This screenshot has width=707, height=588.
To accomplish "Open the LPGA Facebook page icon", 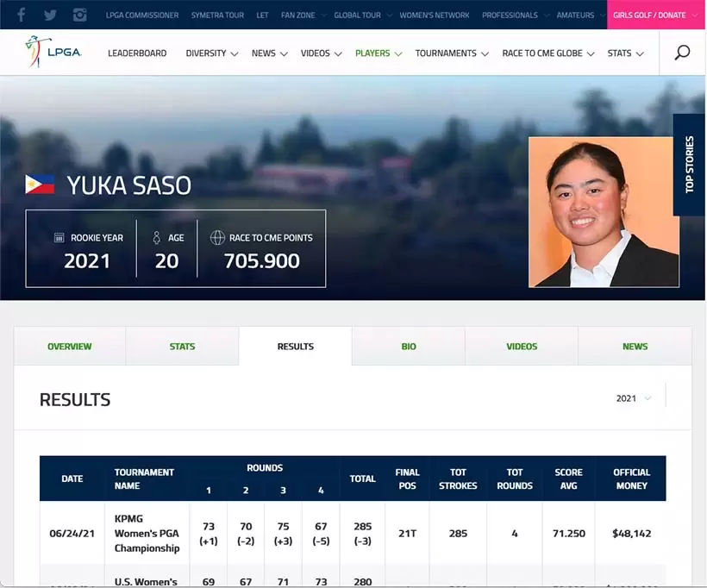I will coord(22,15).
